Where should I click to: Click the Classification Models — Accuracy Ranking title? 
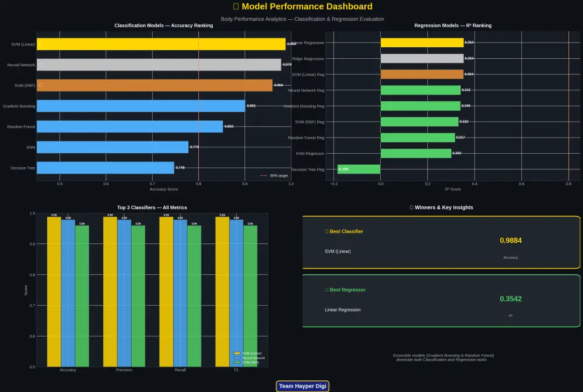(164, 26)
